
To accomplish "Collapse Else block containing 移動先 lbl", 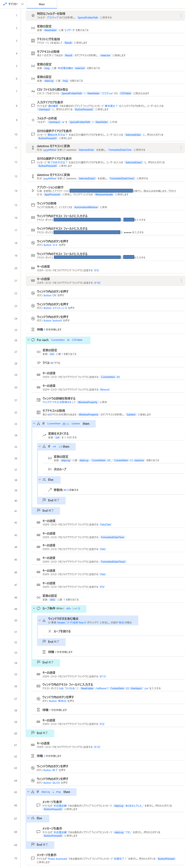I will click(x=40, y=479).
